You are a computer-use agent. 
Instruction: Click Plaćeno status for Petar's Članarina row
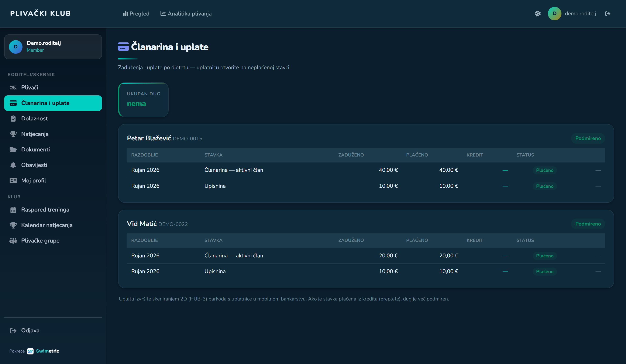[x=544, y=170]
